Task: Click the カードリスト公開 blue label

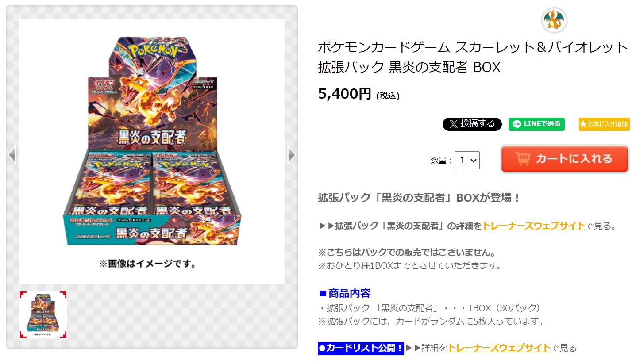Action: coord(361,348)
